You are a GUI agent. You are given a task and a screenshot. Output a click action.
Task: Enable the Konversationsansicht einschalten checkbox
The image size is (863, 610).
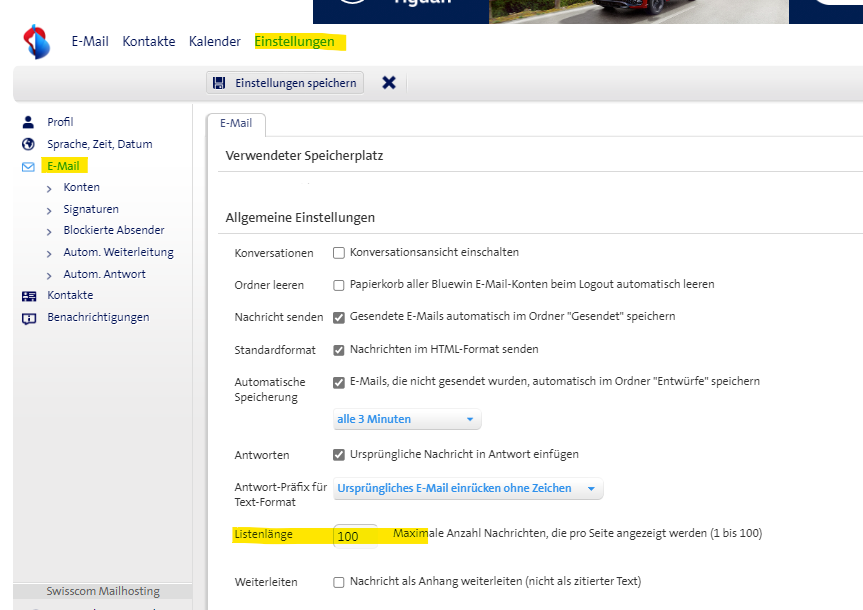point(339,253)
